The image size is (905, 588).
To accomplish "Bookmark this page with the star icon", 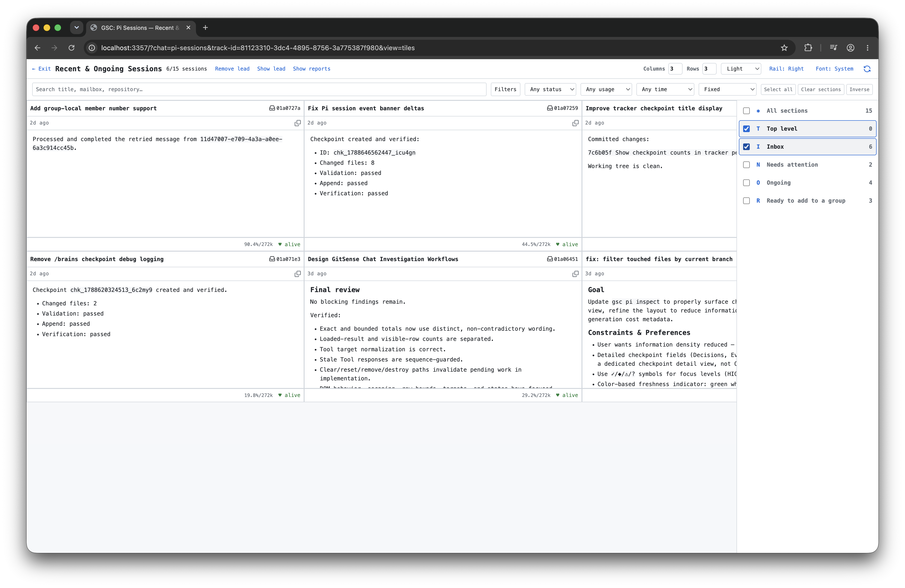I will [784, 48].
